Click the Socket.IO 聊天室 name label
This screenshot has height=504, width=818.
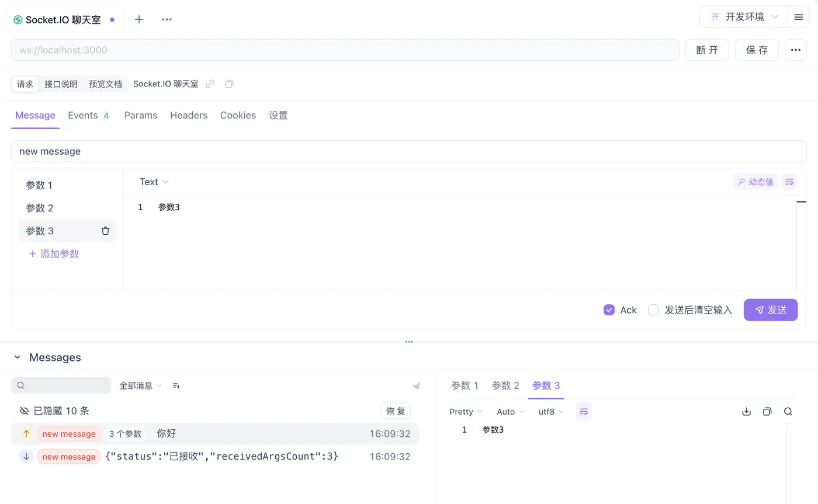click(x=166, y=84)
